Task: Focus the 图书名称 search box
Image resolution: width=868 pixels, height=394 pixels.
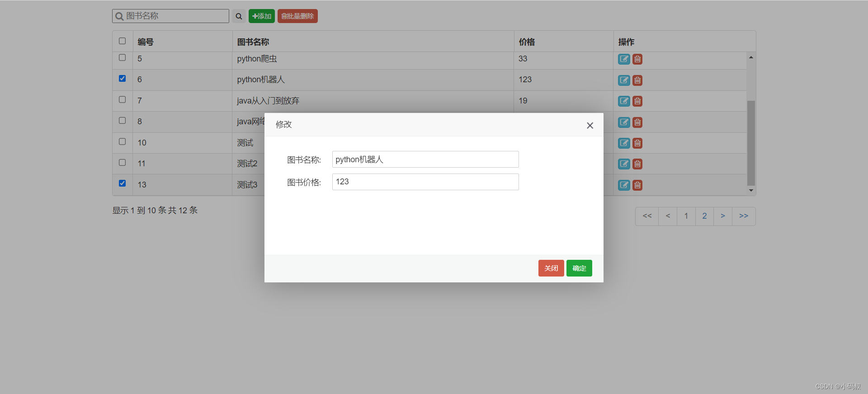Action: coord(170,16)
